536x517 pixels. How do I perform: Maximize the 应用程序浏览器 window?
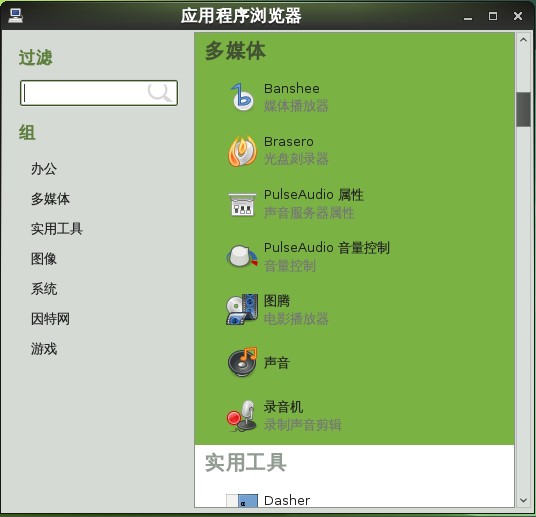pyautogui.click(x=493, y=16)
